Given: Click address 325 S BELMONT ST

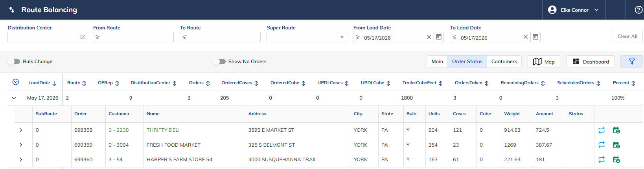Looking at the screenshot, I should pyautogui.click(x=272, y=145).
